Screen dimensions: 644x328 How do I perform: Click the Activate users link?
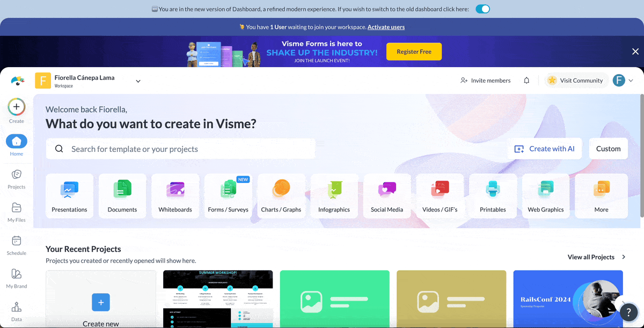click(386, 27)
